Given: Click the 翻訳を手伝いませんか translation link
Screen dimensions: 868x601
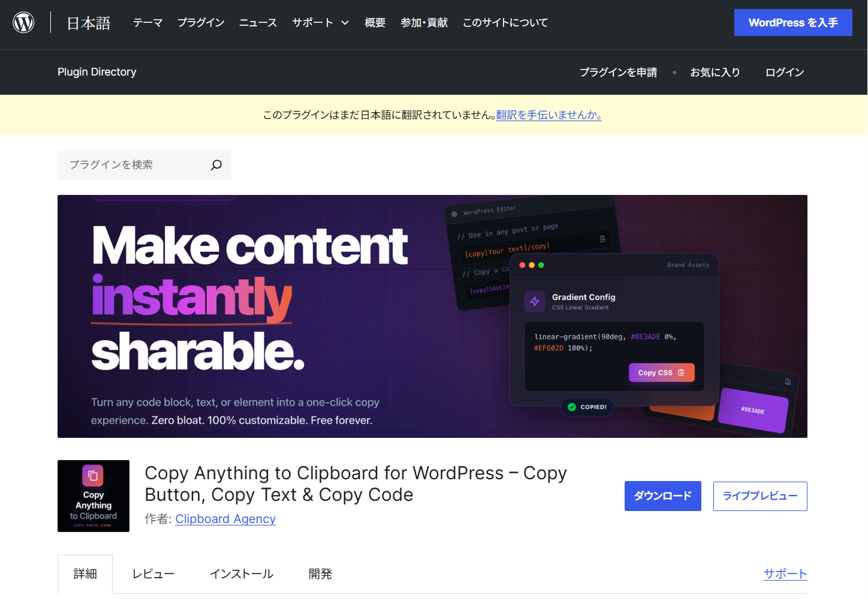Looking at the screenshot, I should [x=548, y=115].
